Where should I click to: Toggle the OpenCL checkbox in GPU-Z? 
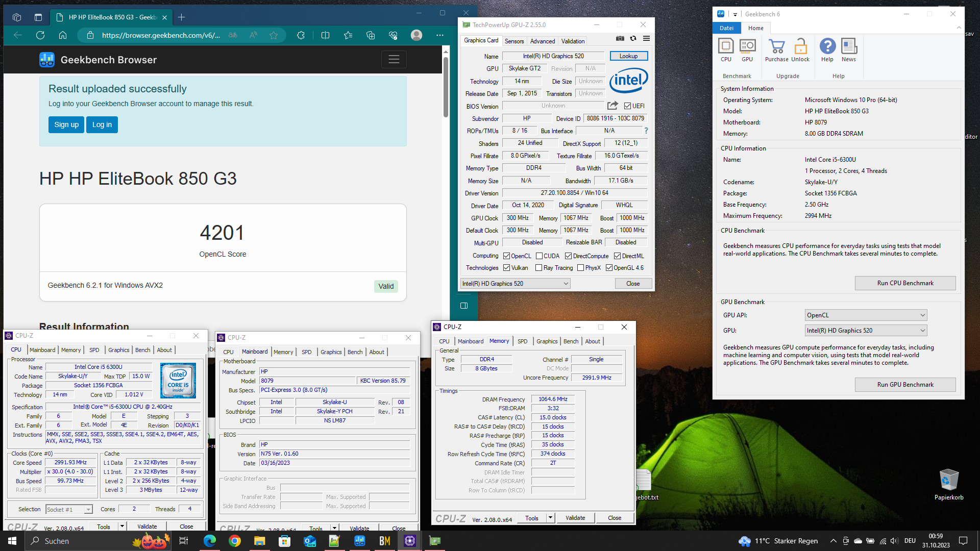(x=506, y=256)
